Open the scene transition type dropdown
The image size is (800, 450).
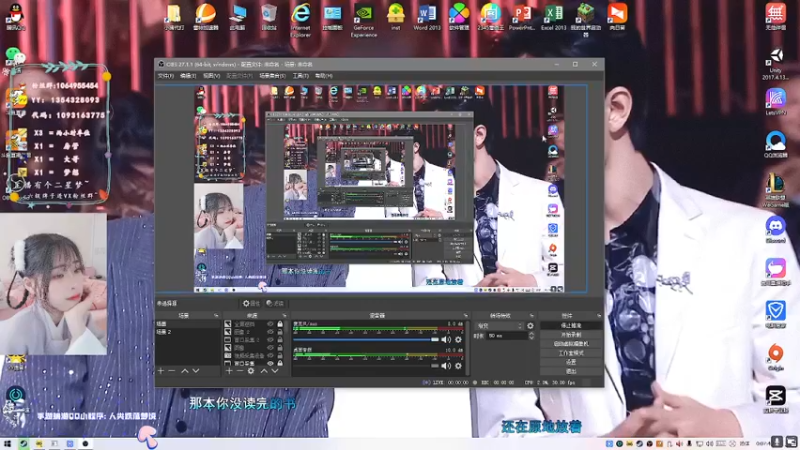(499, 326)
